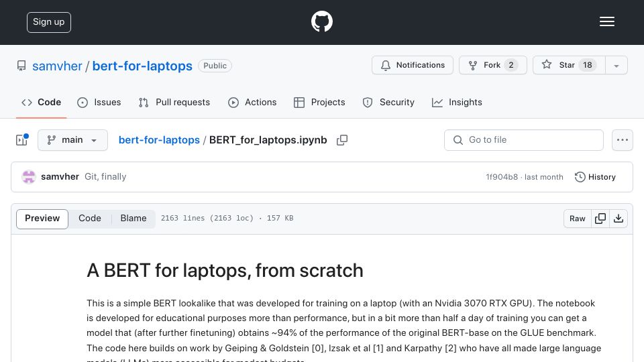Viewport: 644px width, 362px height.
Task: Download the raw file icon
Action: (x=619, y=219)
